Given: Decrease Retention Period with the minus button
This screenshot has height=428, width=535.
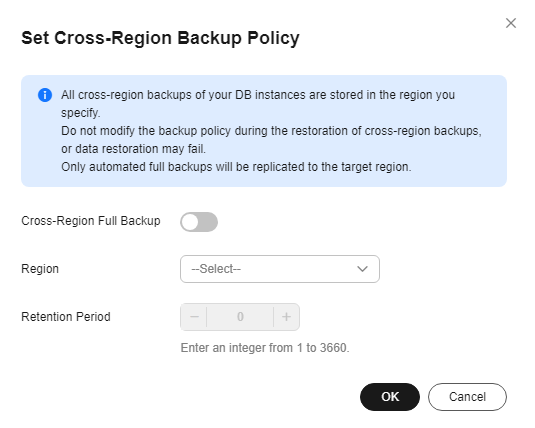Looking at the screenshot, I should point(194,317).
